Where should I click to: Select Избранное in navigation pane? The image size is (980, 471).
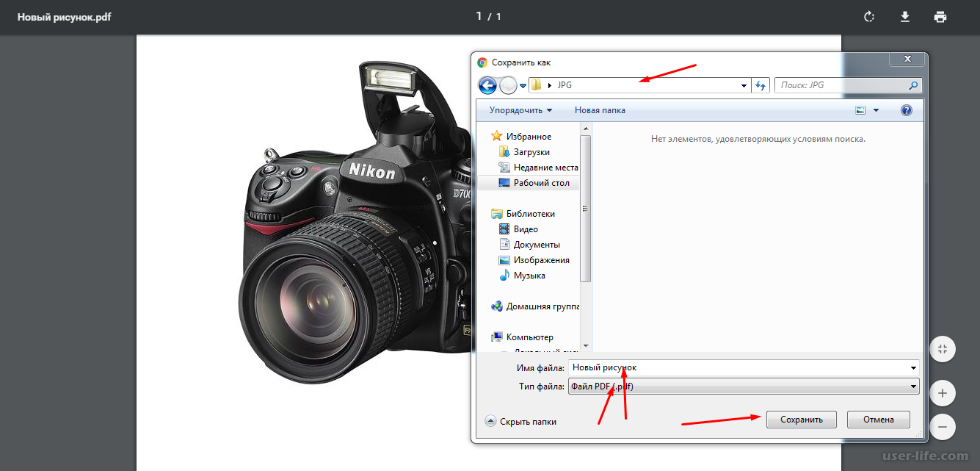tap(529, 137)
